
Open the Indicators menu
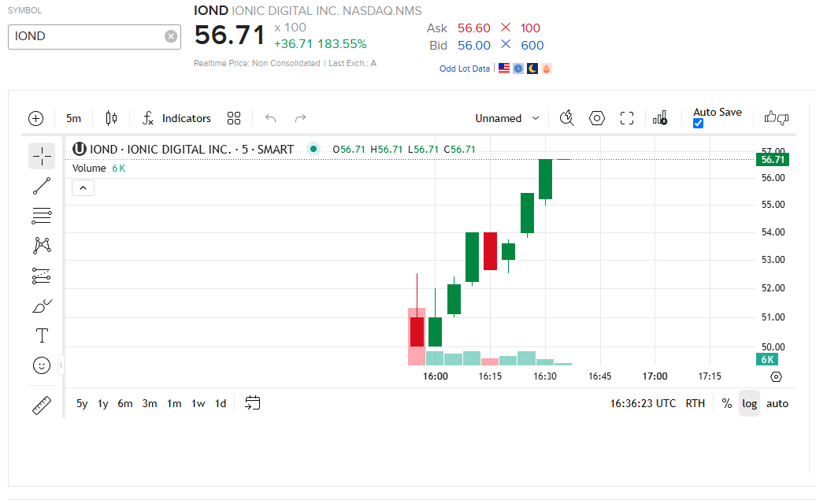coord(176,119)
